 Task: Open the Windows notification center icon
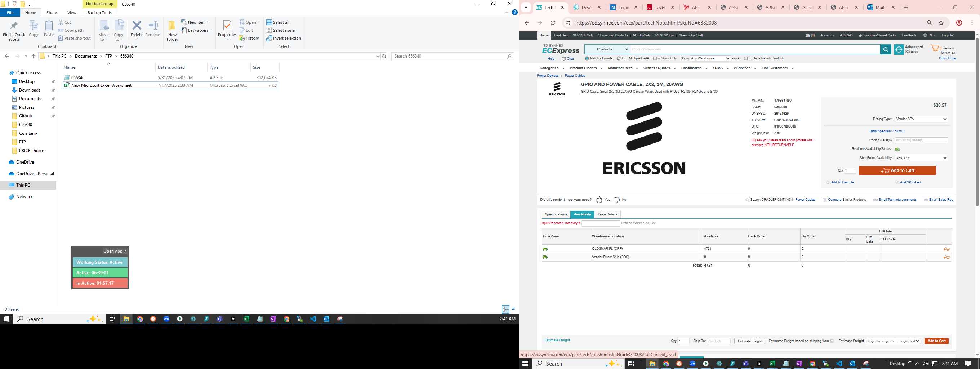tap(968, 364)
